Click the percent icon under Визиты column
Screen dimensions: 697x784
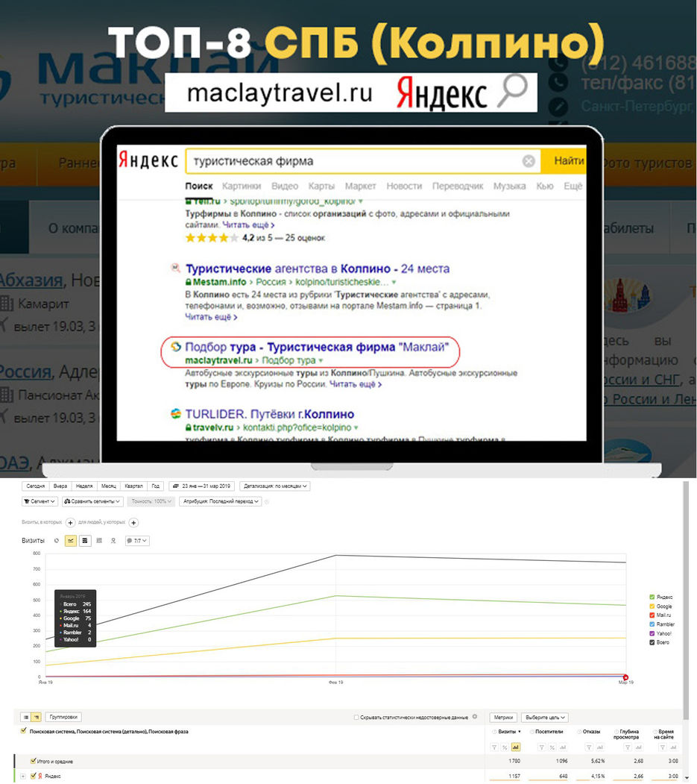(505, 747)
